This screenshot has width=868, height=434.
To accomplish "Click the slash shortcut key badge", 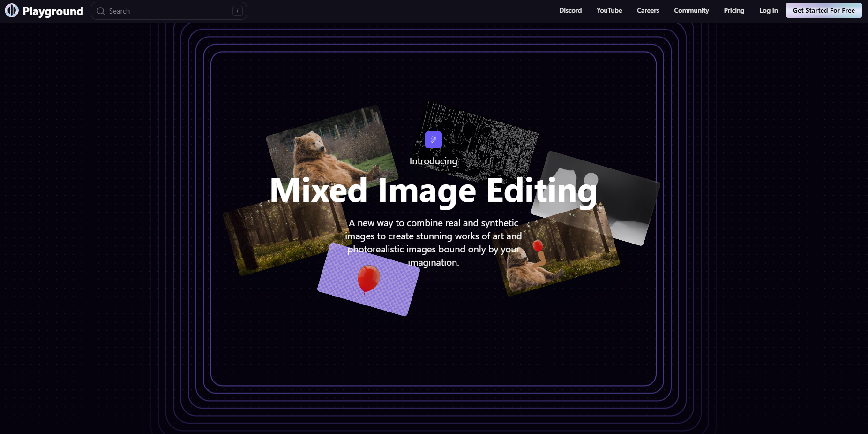I will click(238, 11).
